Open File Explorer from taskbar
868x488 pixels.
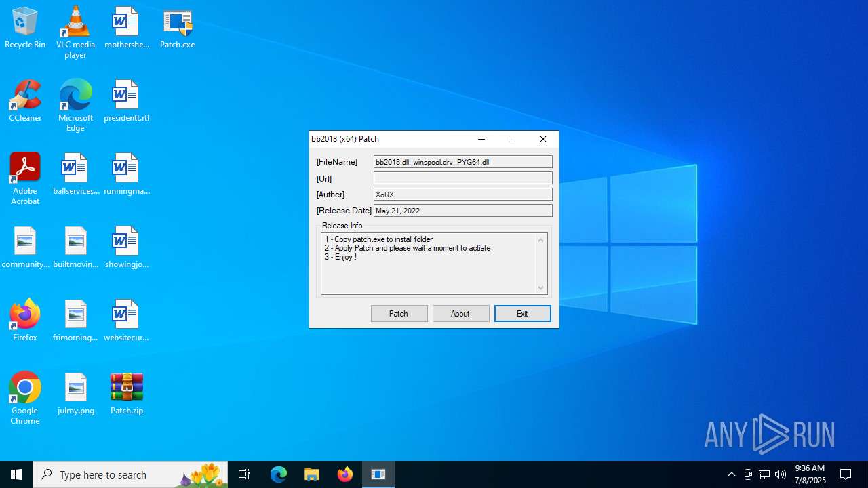point(312,474)
